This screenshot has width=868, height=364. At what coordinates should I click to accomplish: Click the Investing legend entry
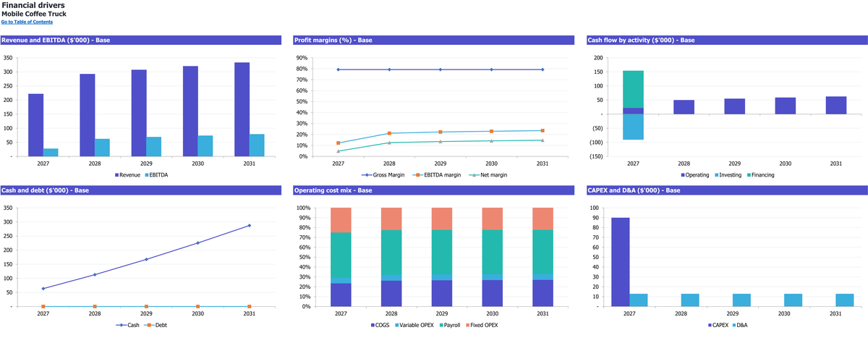click(x=728, y=175)
